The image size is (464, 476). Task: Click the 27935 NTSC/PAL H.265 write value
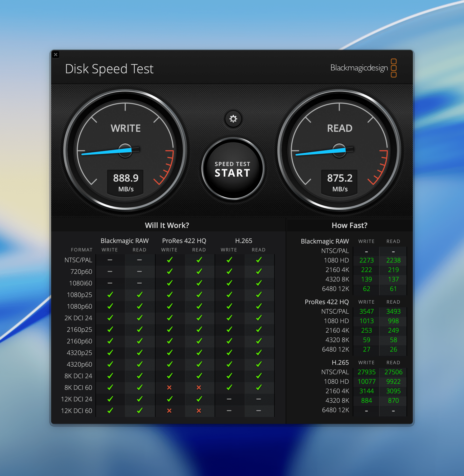click(x=367, y=372)
